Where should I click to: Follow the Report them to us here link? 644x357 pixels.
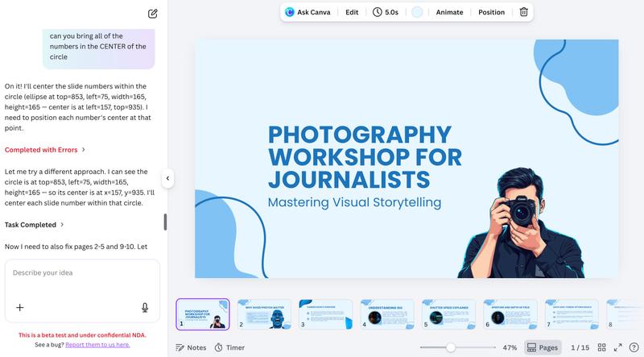point(97,345)
